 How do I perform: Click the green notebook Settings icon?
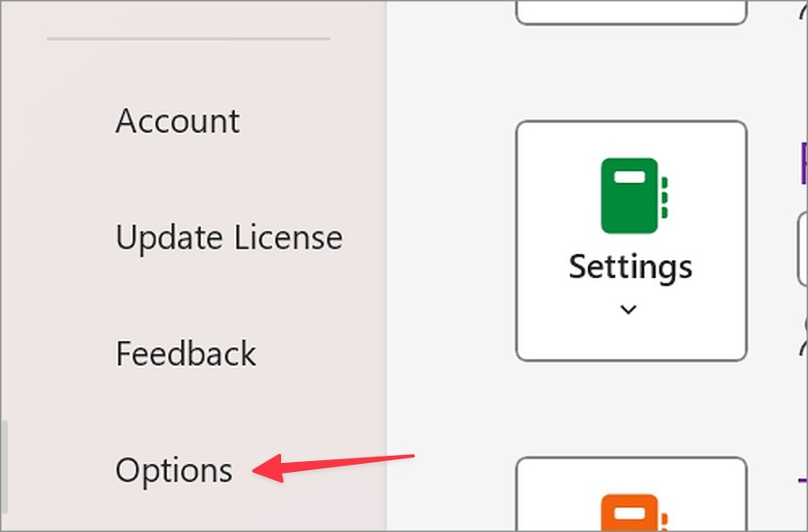click(x=630, y=196)
